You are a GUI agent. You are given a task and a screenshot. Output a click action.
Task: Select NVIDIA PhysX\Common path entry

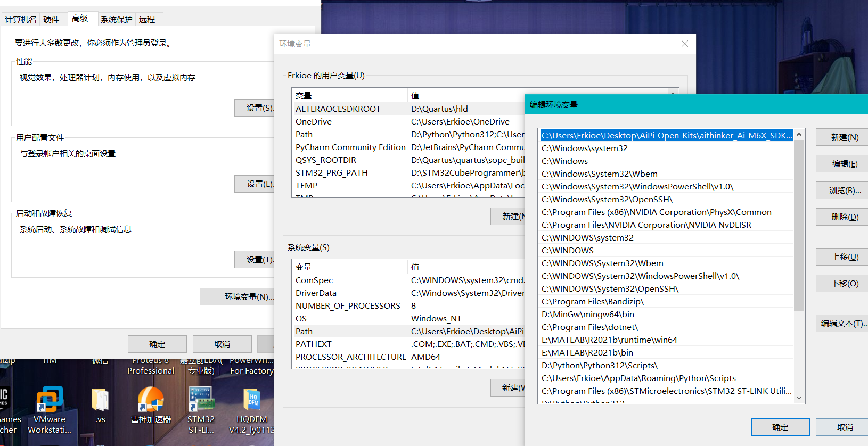[667, 212]
